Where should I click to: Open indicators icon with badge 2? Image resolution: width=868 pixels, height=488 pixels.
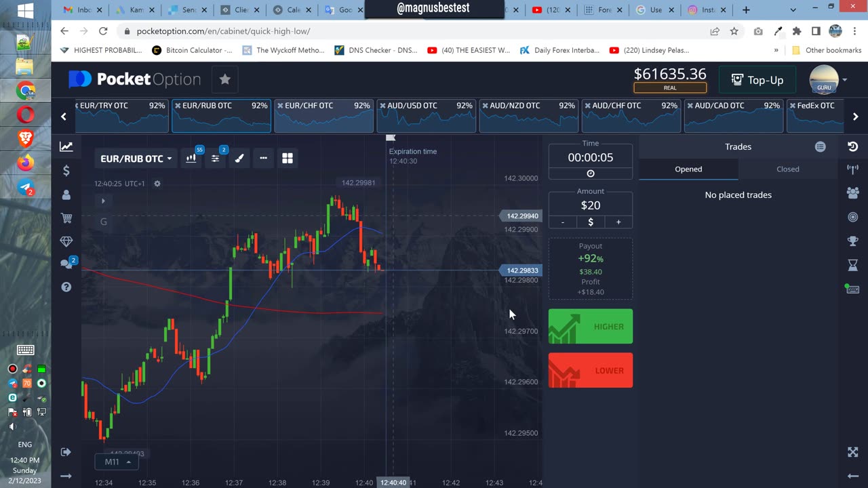pos(216,158)
